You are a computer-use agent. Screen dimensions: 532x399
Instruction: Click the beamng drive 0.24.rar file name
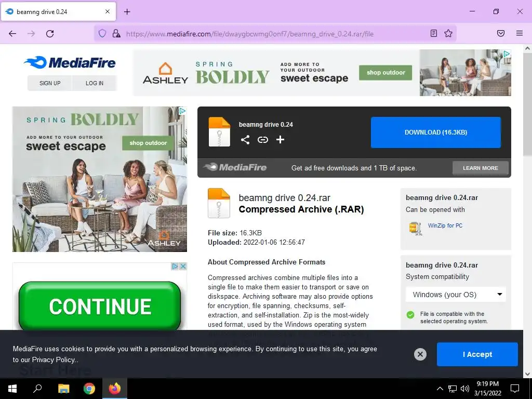(x=284, y=198)
